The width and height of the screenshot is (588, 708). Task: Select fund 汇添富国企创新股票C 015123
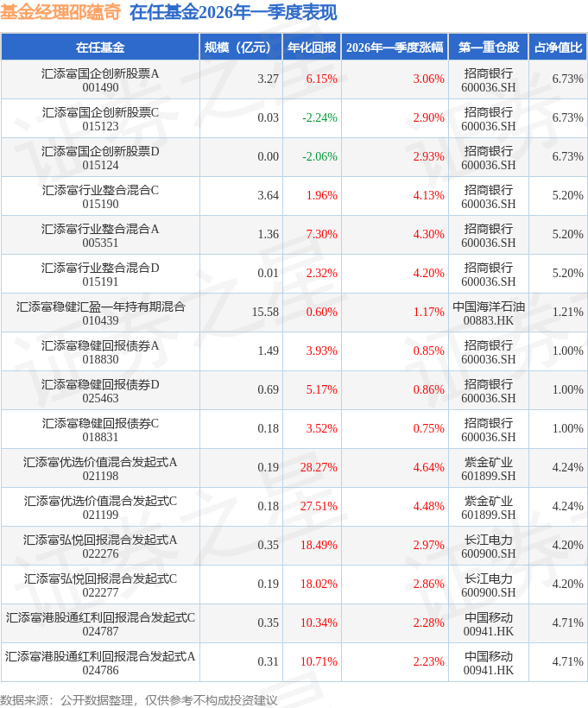point(100,118)
